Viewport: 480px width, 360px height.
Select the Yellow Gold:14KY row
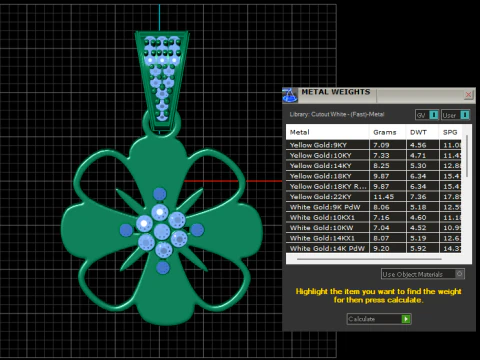click(x=374, y=166)
